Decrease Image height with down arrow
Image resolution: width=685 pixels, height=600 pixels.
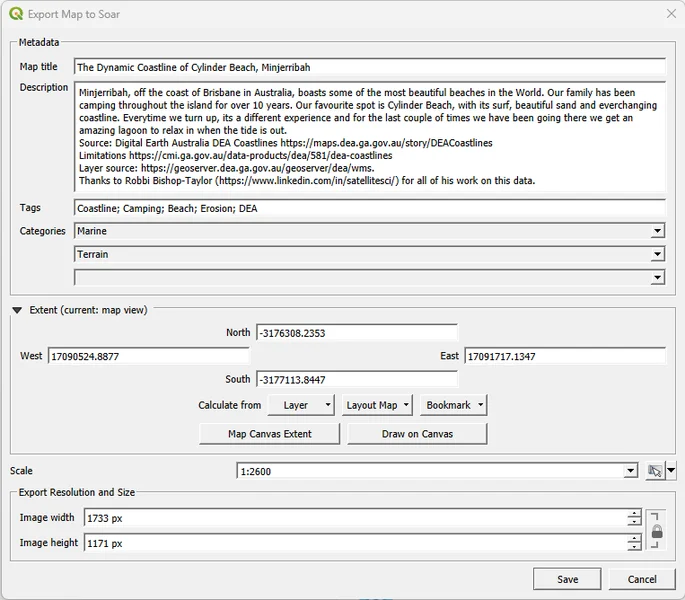pos(634,547)
